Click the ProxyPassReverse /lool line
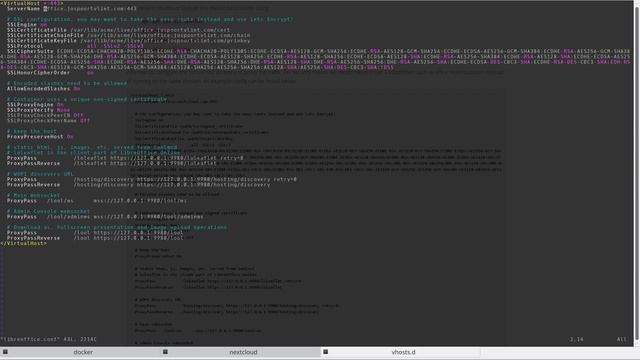Screen dimensions: 640x360 pos(95,238)
